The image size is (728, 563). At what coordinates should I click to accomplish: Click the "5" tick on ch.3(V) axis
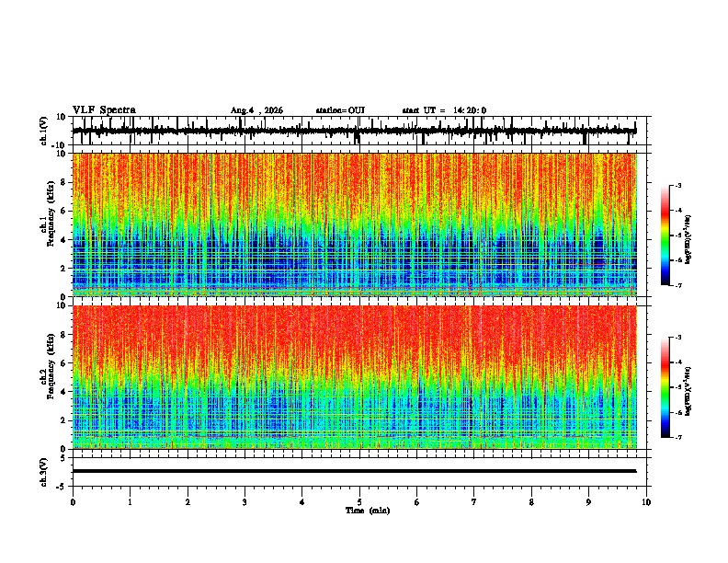pos(64,458)
